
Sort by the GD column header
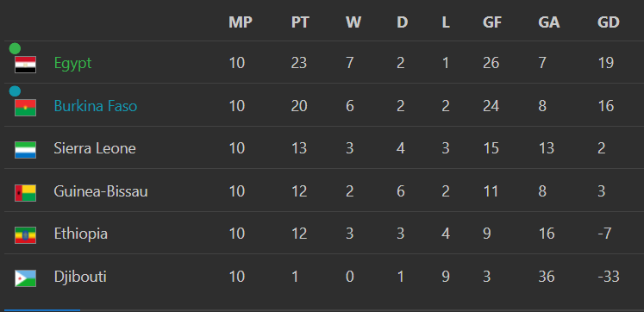point(609,22)
